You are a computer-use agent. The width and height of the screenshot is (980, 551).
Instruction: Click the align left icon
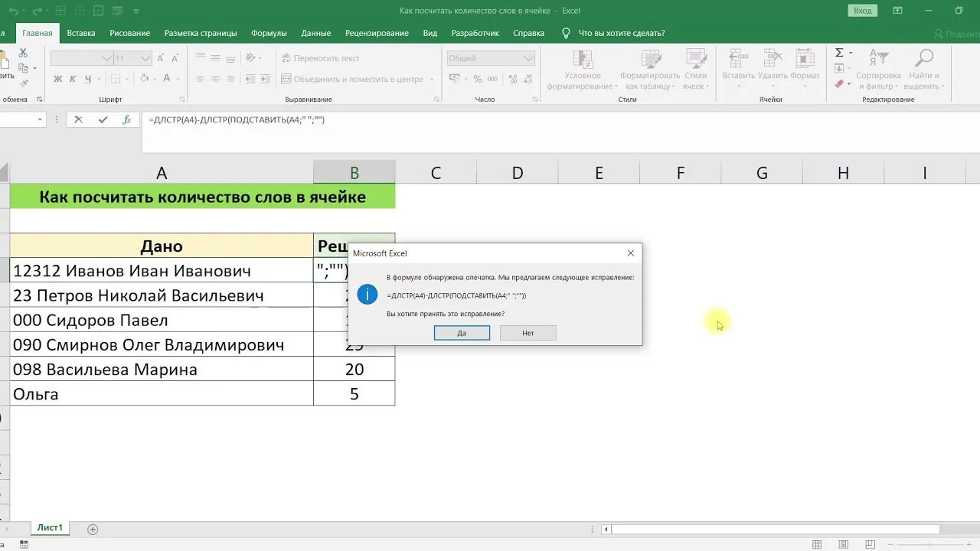point(200,79)
